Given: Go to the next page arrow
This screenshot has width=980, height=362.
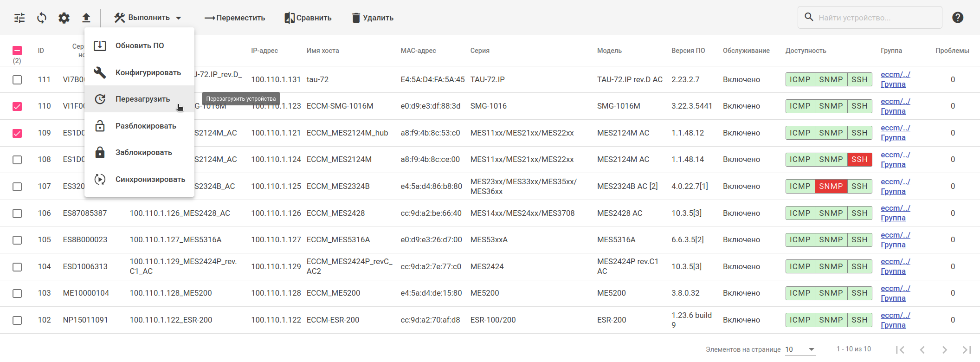Looking at the screenshot, I should [944, 349].
